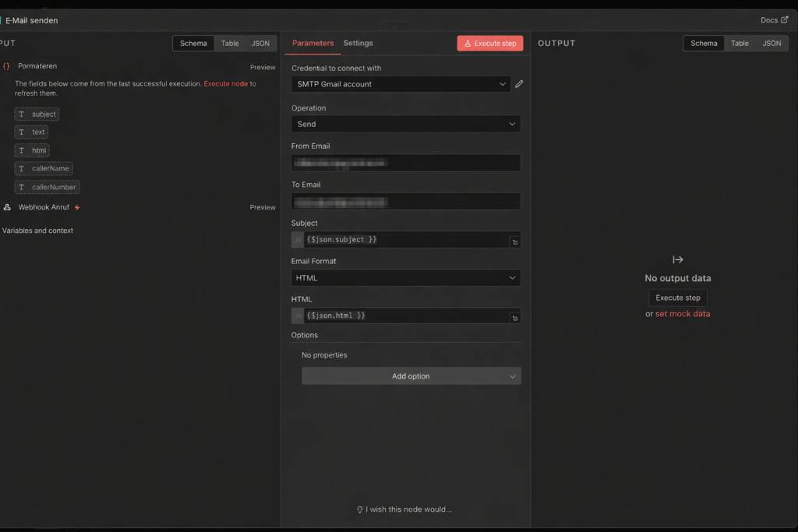
Task: Click the Formatieren node curly braces icon
Action: [7, 66]
